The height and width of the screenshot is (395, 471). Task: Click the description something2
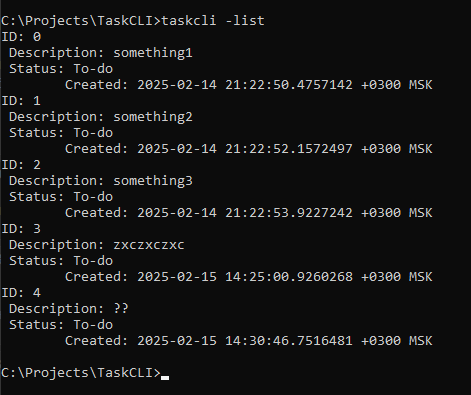click(153, 117)
